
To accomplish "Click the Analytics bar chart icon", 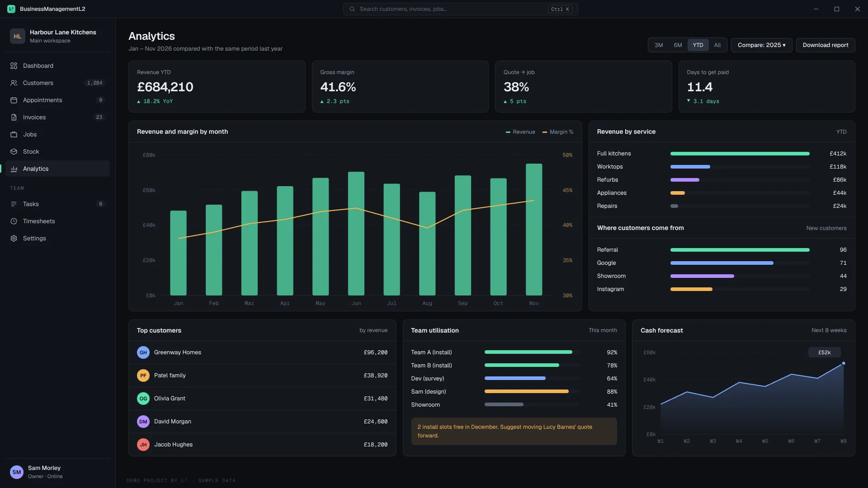I will 14,169.
